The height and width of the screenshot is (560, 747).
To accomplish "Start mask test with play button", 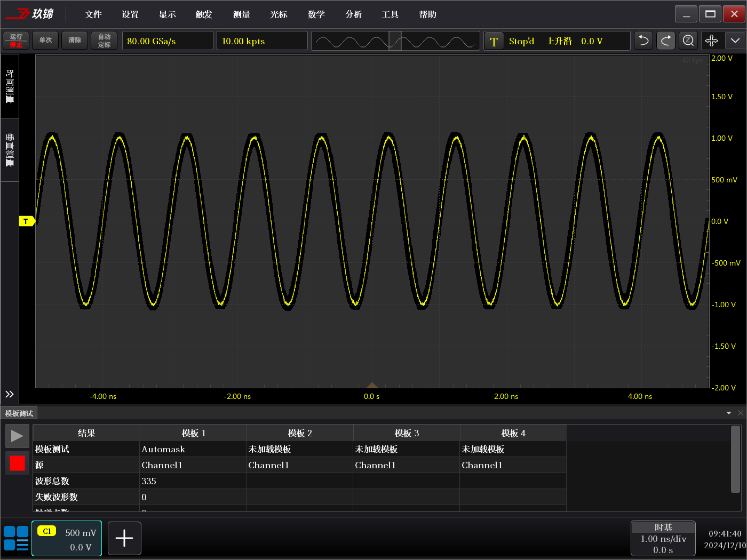I will click(x=17, y=436).
